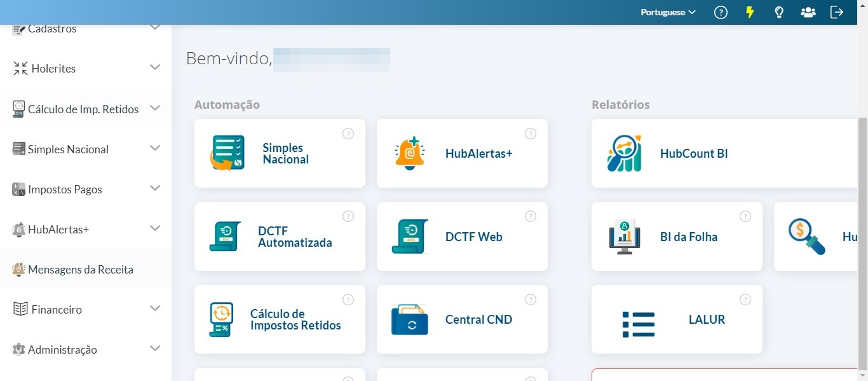Open help tooltip on Simples Nacional card
The width and height of the screenshot is (868, 381).
(x=348, y=134)
